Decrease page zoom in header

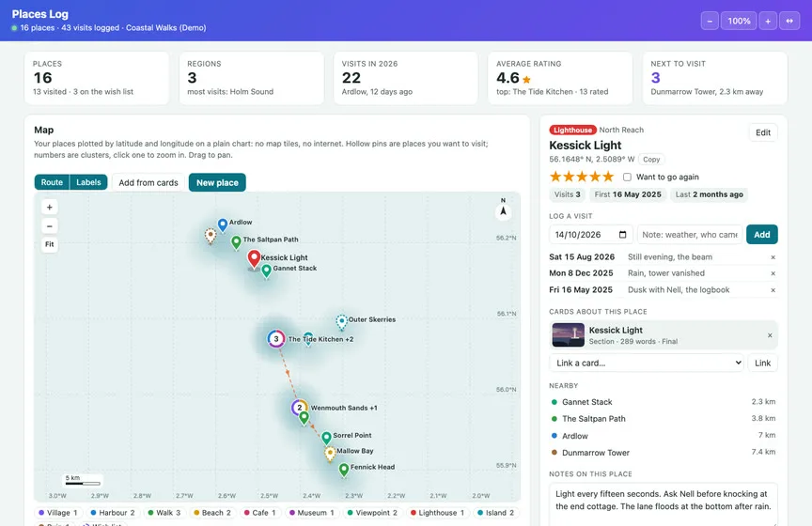tap(710, 21)
